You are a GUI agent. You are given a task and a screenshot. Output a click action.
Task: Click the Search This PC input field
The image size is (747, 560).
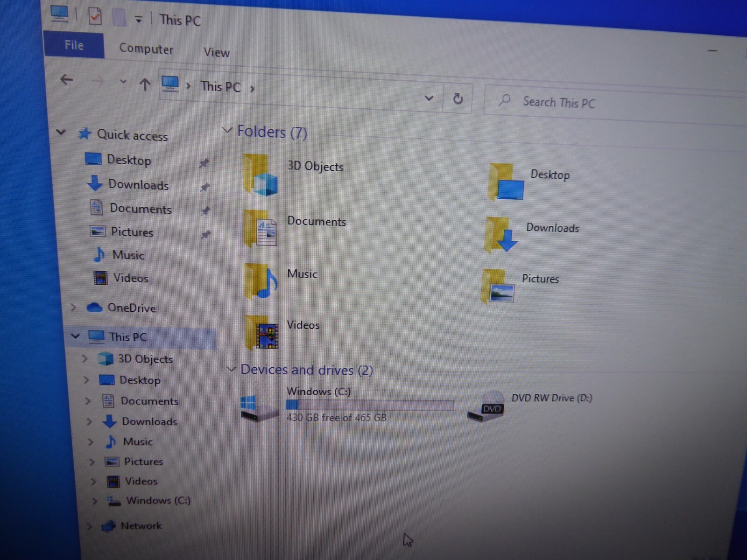616,105
